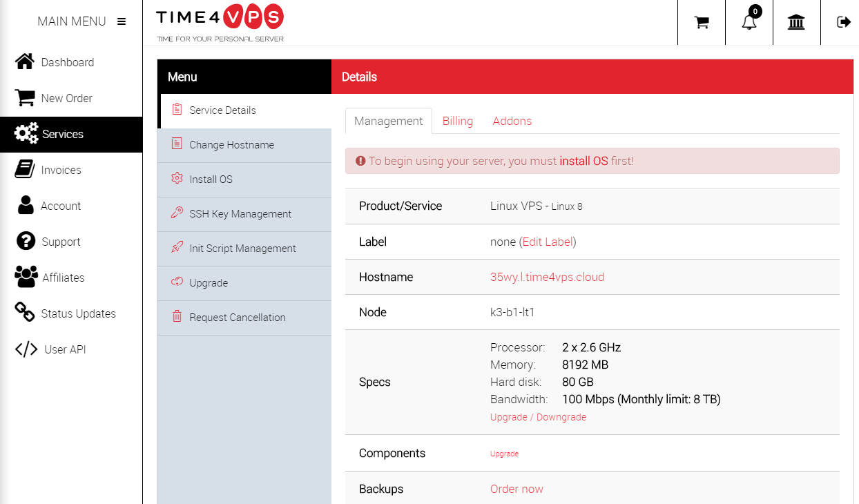The image size is (859, 504).
Task: Click the Upgrade cloud icon
Action: 177,282
